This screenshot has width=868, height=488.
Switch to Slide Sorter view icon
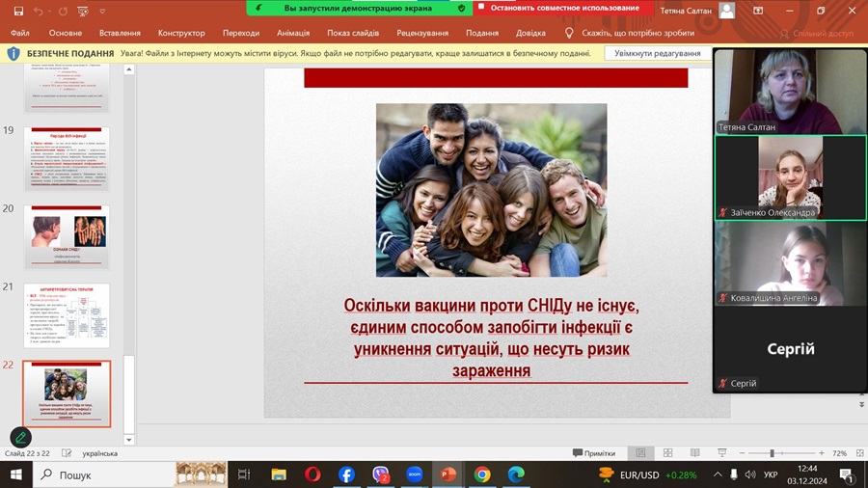tap(668, 453)
